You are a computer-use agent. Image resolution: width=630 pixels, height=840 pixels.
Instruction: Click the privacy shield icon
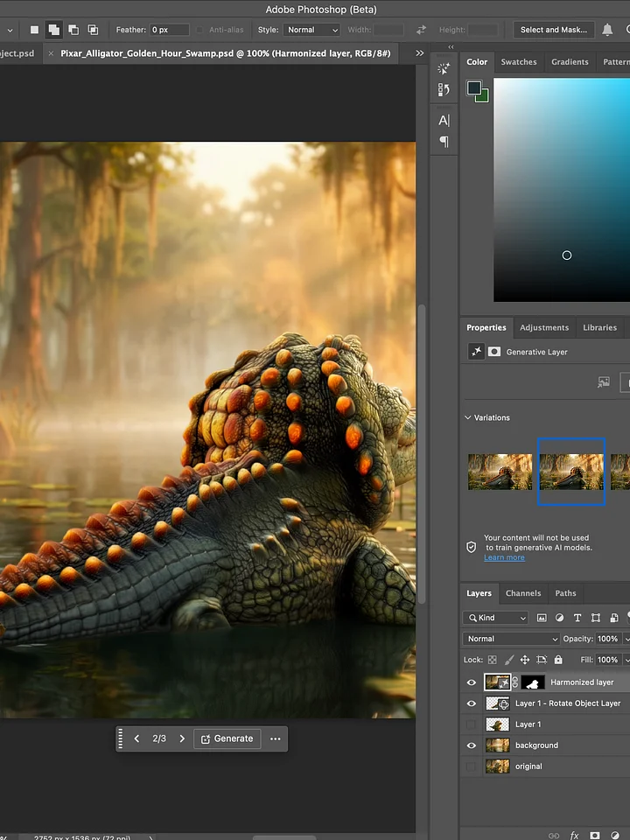tap(471, 547)
